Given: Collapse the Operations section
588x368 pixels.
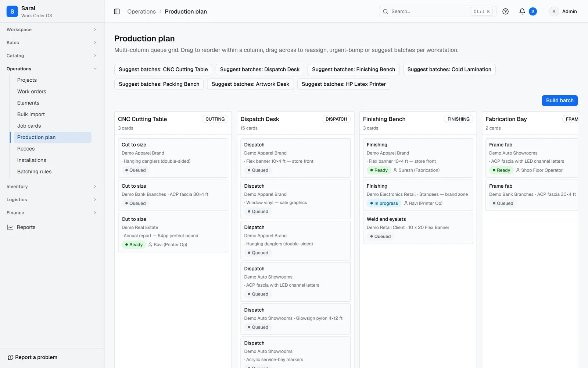Looking at the screenshot, I should 51,69.
